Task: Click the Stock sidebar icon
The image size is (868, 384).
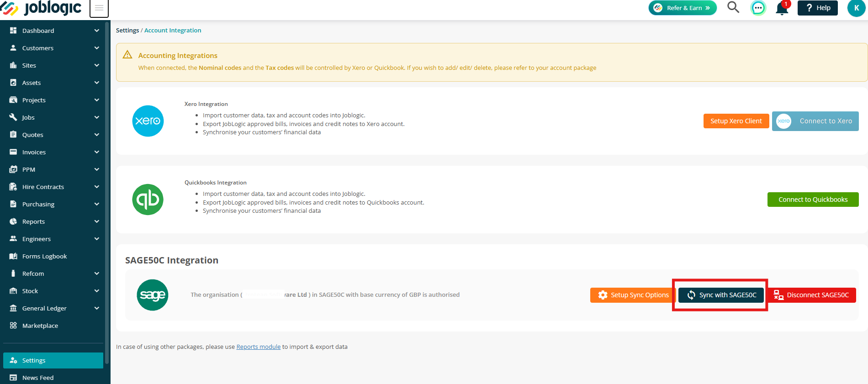Action: tap(13, 291)
